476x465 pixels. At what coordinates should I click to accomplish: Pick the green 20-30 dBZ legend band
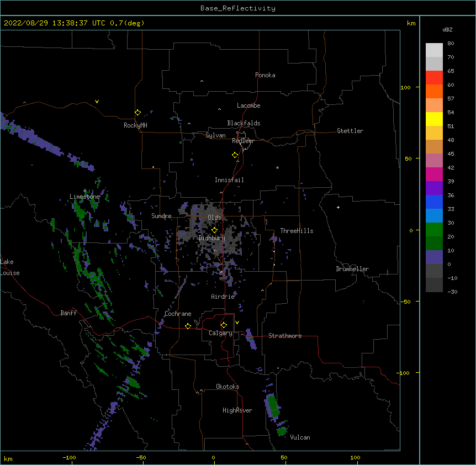(434, 230)
